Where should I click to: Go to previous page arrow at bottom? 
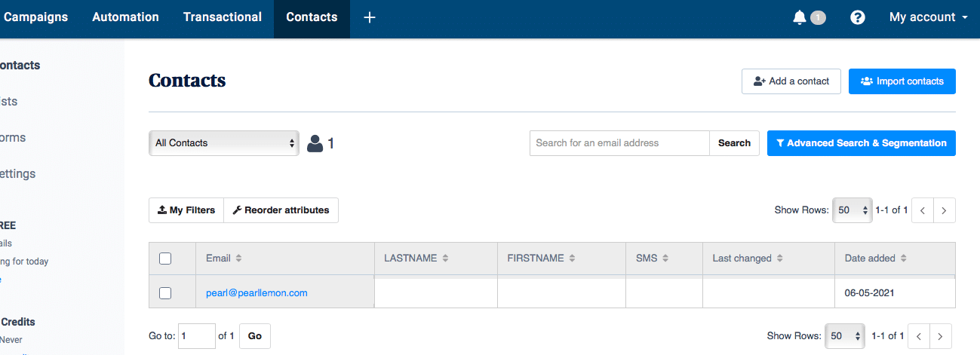[918, 336]
